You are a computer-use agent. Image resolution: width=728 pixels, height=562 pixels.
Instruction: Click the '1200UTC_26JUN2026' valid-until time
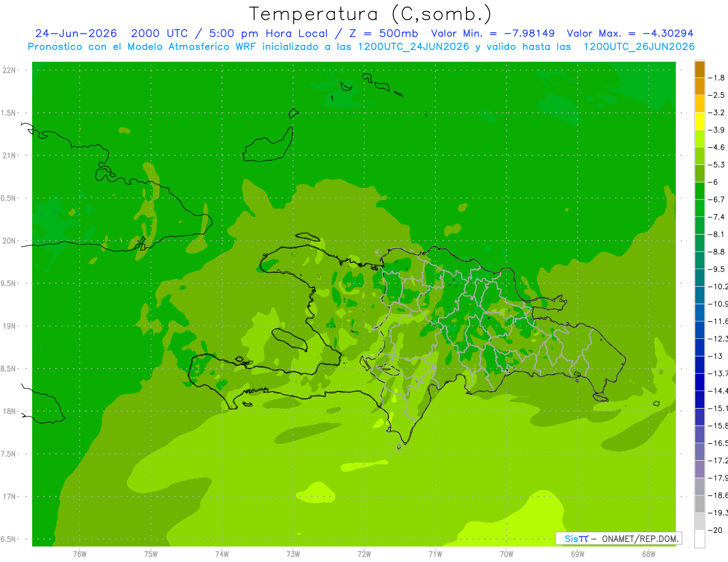coord(639,47)
